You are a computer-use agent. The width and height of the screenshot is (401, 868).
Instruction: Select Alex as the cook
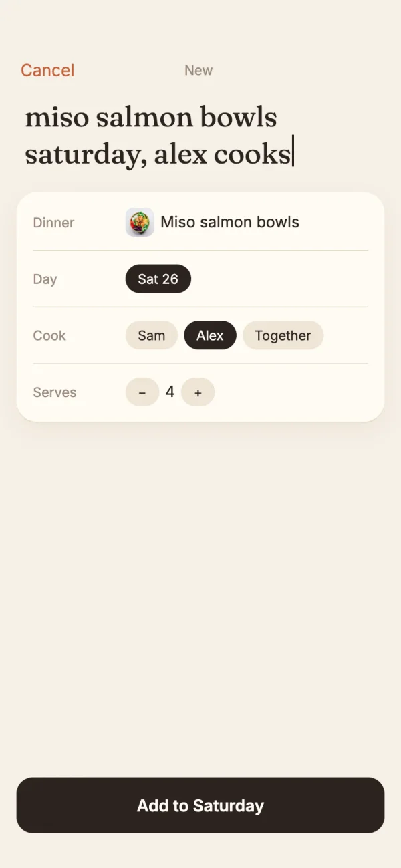(x=210, y=335)
